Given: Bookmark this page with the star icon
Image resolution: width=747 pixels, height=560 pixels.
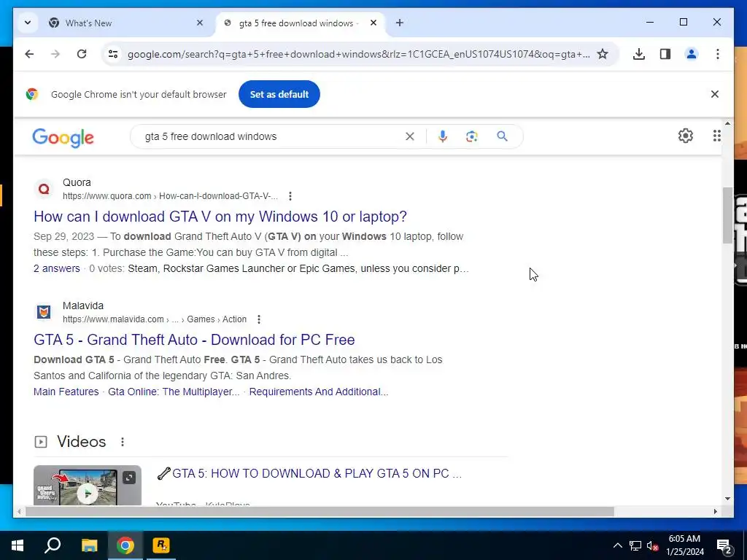Looking at the screenshot, I should point(603,54).
